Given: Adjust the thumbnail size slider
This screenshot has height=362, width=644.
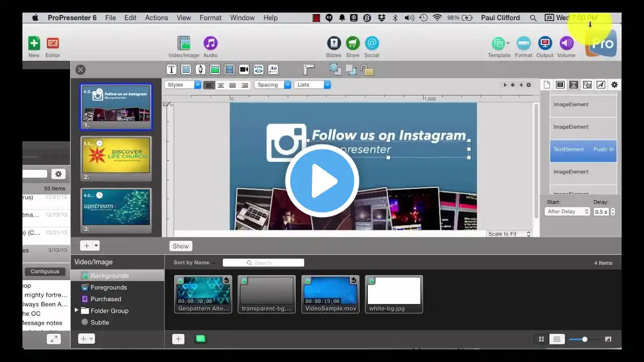Looking at the screenshot, I should coord(584,339).
